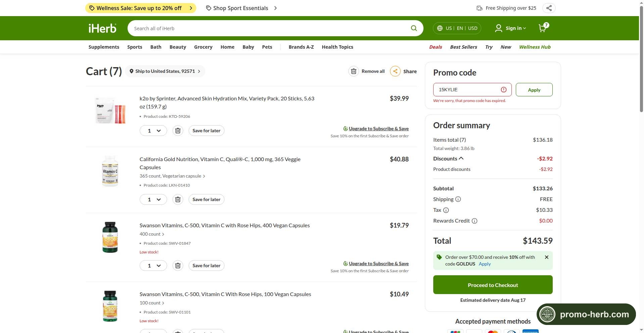Screen dimensions: 644x333
Task: Open the Home menu
Action: [x=228, y=47]
